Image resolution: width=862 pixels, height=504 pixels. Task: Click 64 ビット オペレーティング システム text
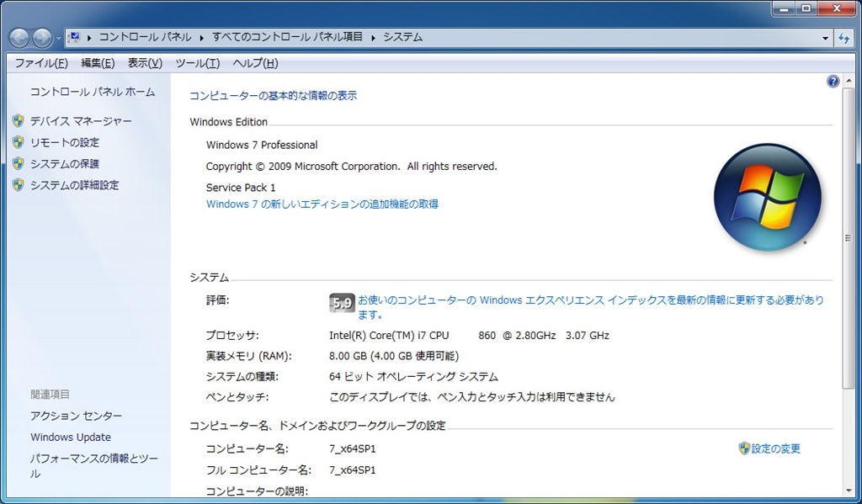pyautogui.click(x=413, y=376)
